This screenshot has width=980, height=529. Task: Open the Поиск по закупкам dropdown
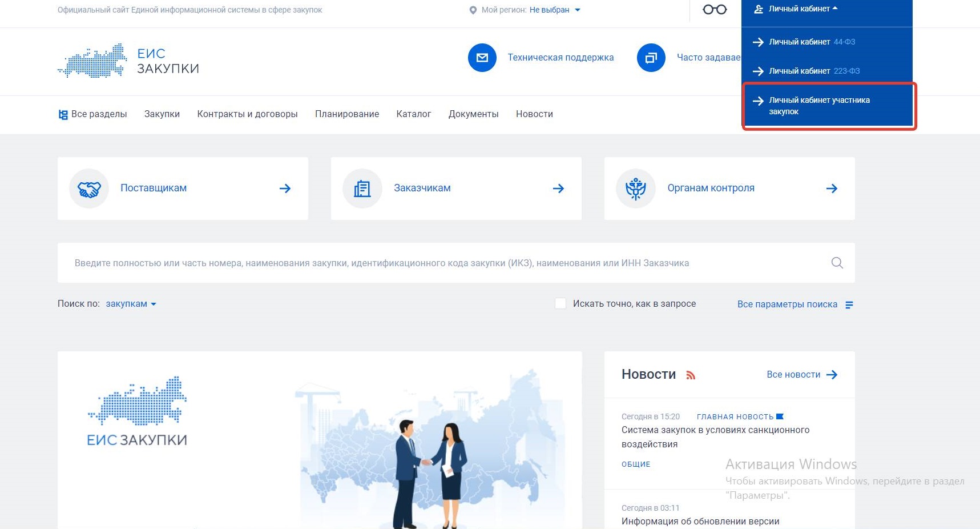coord(131,304)
